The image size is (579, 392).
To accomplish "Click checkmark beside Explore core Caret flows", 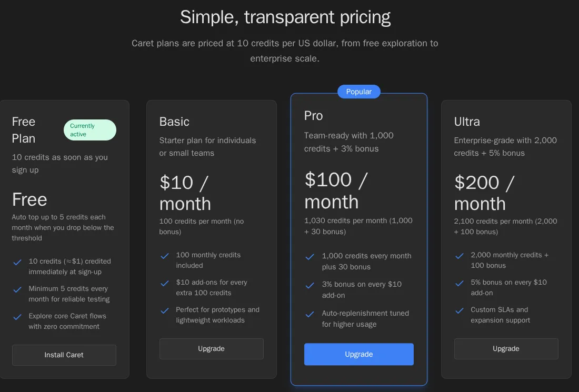I will [x=17, y=317].
